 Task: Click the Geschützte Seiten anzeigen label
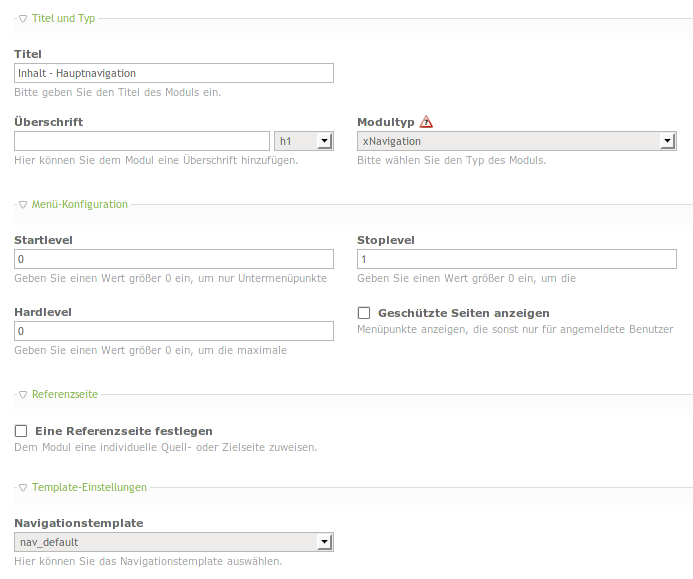pyautogui.click(x=463, y=313)
